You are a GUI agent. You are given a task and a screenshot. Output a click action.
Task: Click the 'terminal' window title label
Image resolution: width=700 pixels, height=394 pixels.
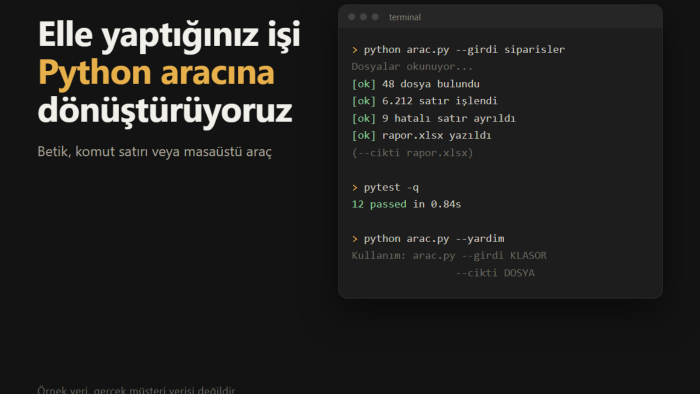[405, 17]
